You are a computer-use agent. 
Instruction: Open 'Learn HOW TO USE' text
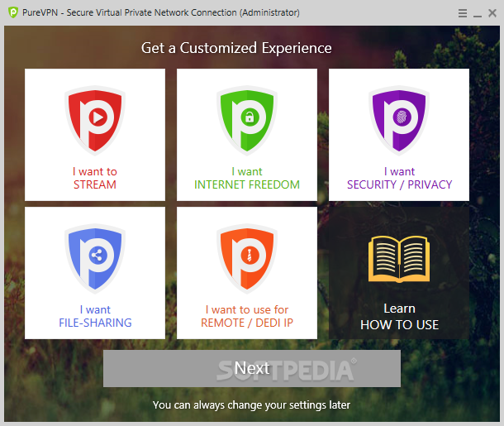pos(399,317)
